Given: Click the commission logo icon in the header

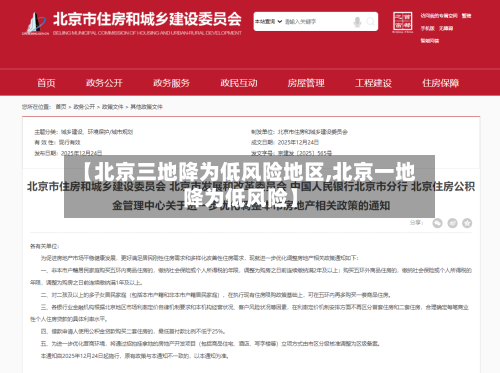Looking at the screenshot, I should [35, 23].
